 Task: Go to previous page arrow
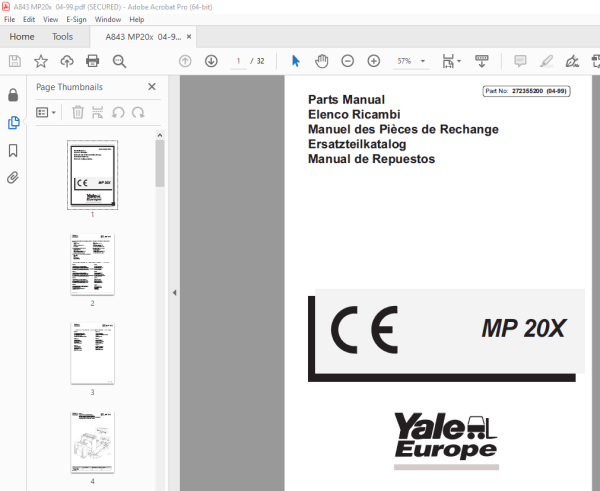tap(185, 61)
